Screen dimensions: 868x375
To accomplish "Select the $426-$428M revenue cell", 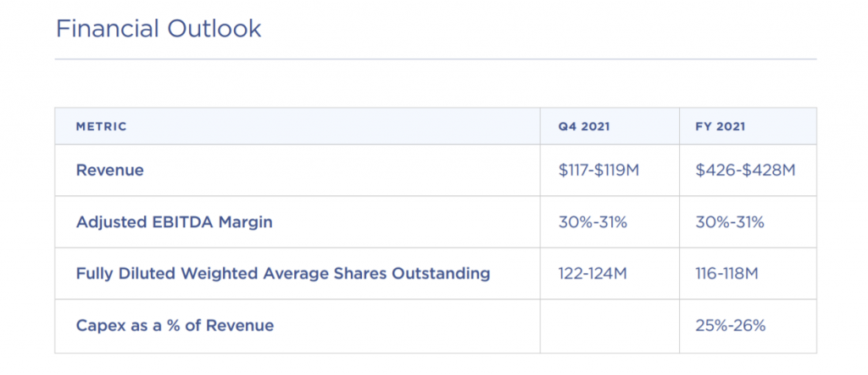I will [x=746, y=170].
